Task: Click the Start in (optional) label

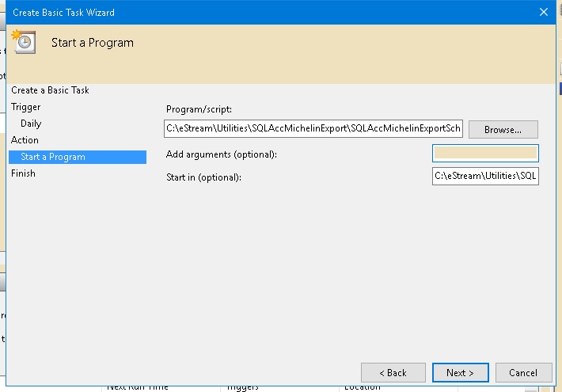Action: (x=203, y=177)
